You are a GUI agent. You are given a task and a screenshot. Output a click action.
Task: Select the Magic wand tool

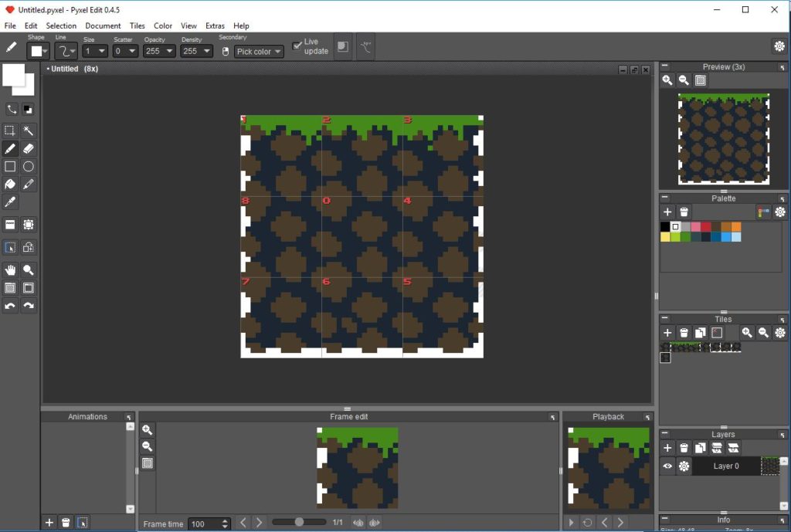[28, 130]
